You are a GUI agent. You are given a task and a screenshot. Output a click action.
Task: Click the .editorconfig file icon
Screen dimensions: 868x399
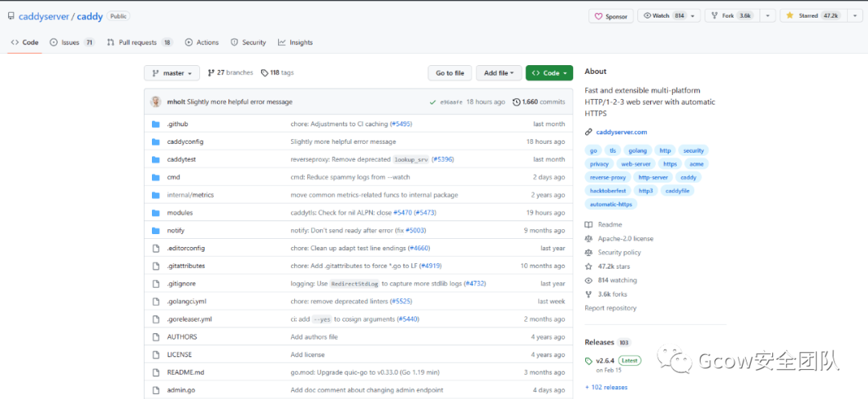click(x=156, y=249)
